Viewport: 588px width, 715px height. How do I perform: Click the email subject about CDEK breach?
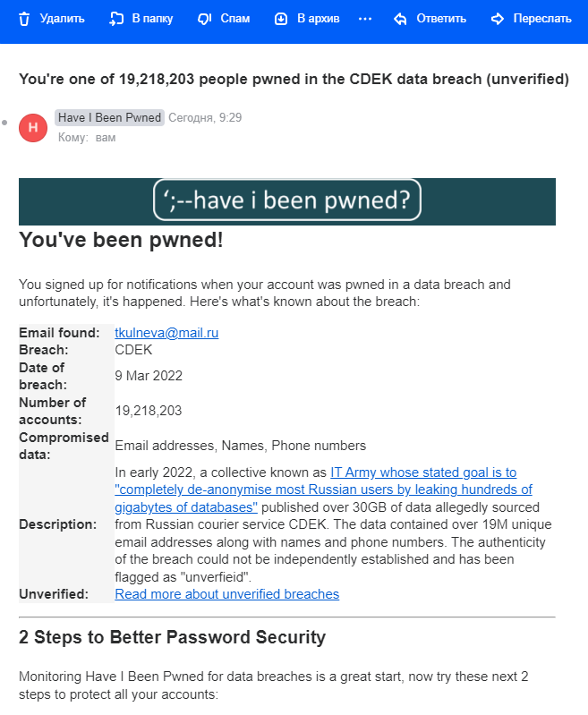tap(294, 79)
